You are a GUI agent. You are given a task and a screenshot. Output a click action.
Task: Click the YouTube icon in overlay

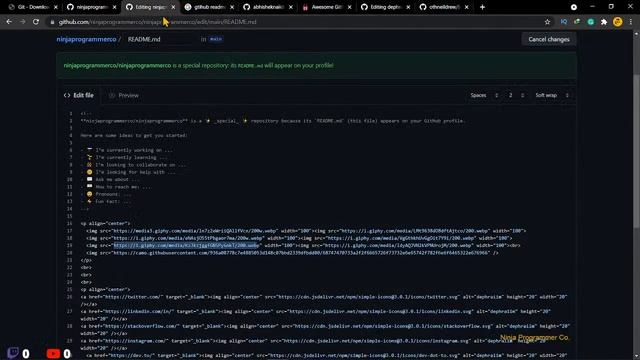tap(53, 353)
